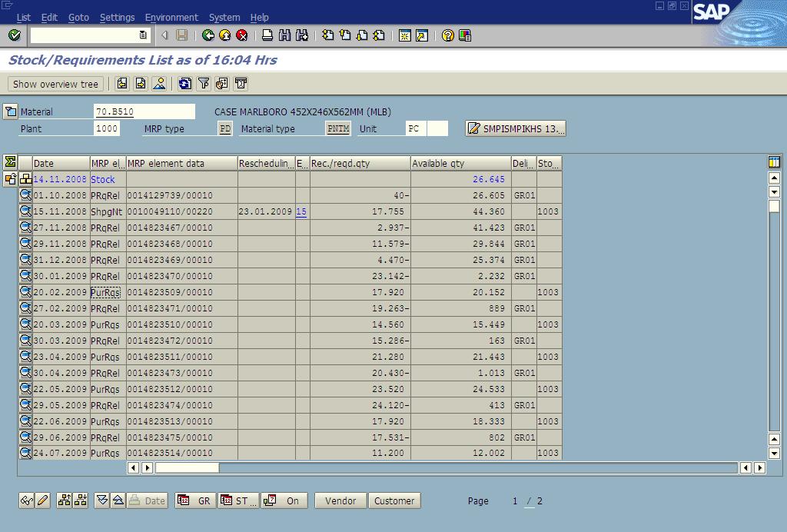
Task: Click the Find Next binoculars-plus icon
Action: [x=301, y=35]
